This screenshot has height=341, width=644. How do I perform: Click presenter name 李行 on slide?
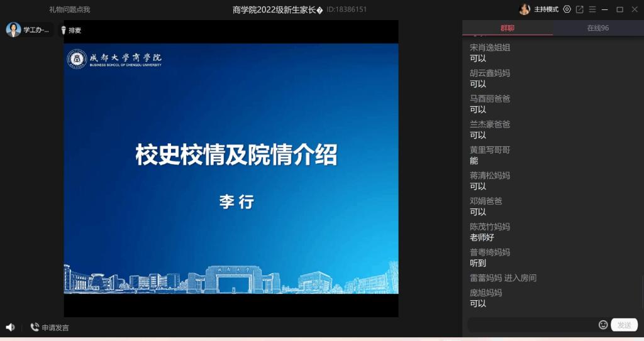pos(236,202)
